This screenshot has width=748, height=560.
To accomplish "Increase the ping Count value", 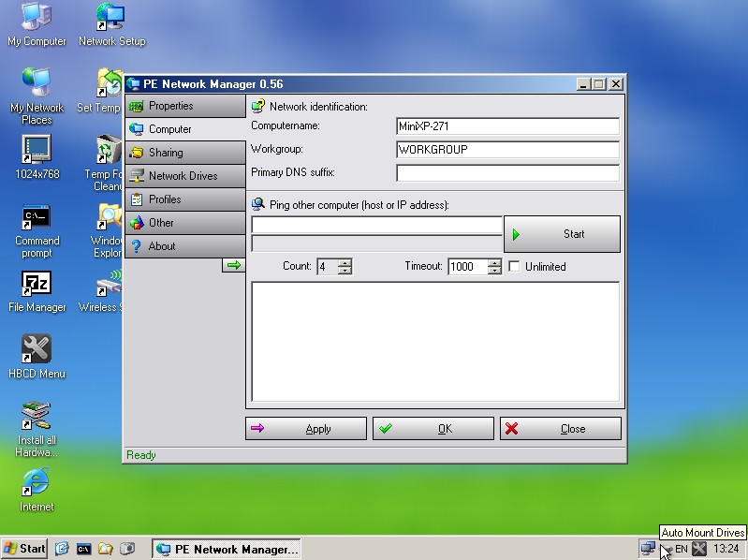I will [345, 262].
